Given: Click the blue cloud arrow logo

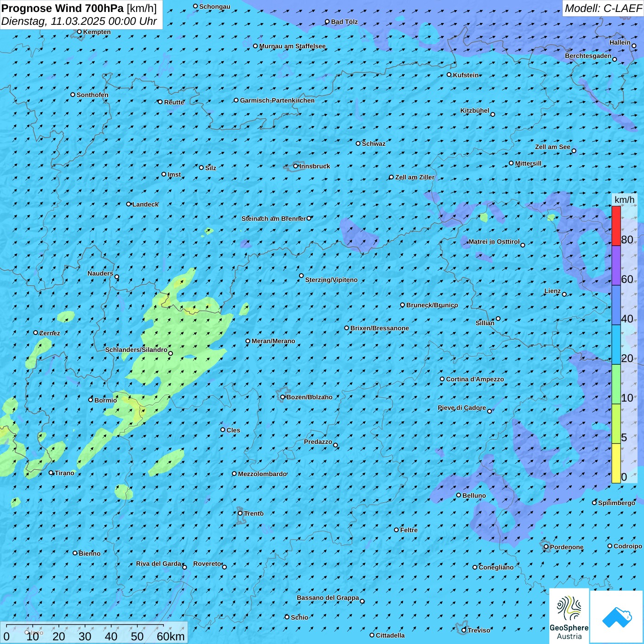Looking at the screenshot, I should (x=617, y=617).
